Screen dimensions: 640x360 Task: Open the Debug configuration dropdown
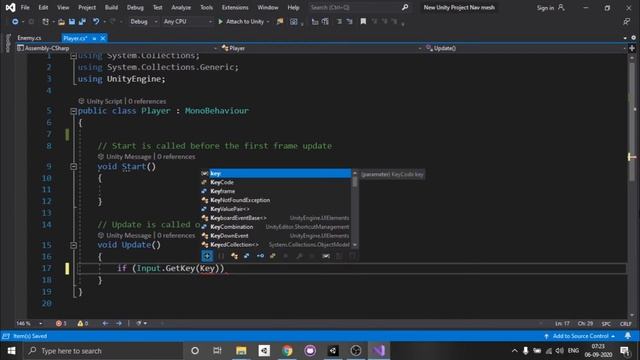(144, 22)
